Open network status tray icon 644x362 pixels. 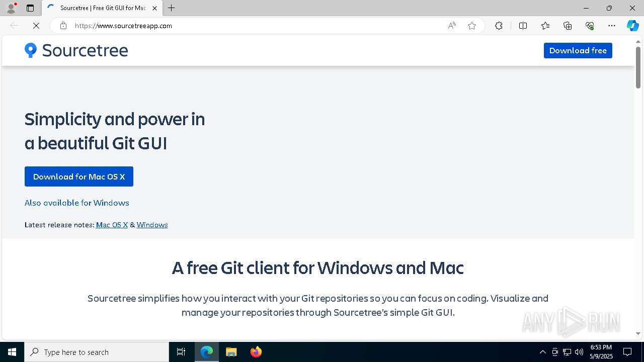click(567, 352)
